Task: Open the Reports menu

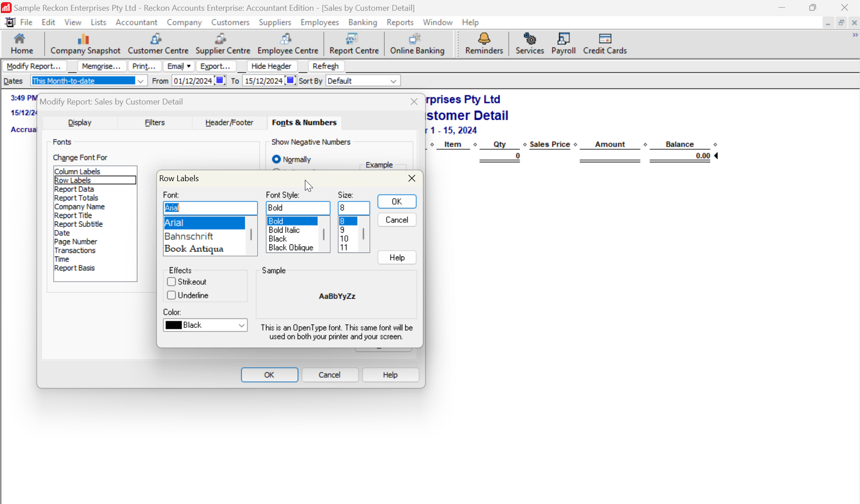Action: [400, 22]
